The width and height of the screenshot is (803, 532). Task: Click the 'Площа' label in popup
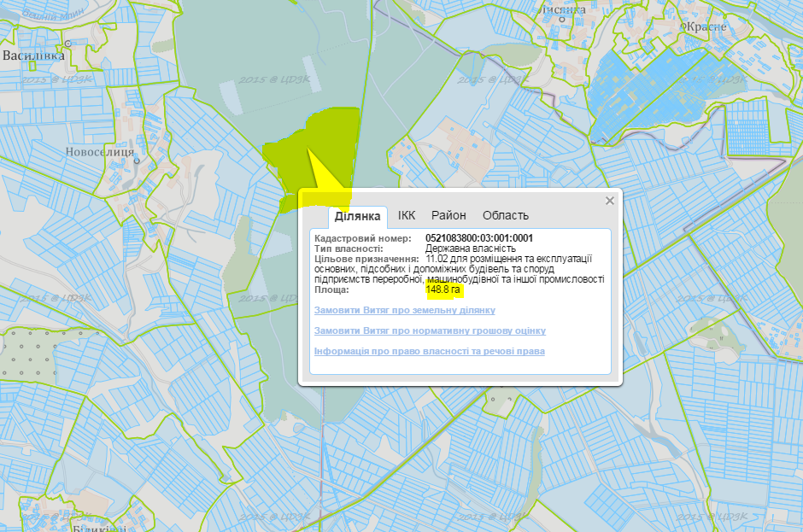334,290
